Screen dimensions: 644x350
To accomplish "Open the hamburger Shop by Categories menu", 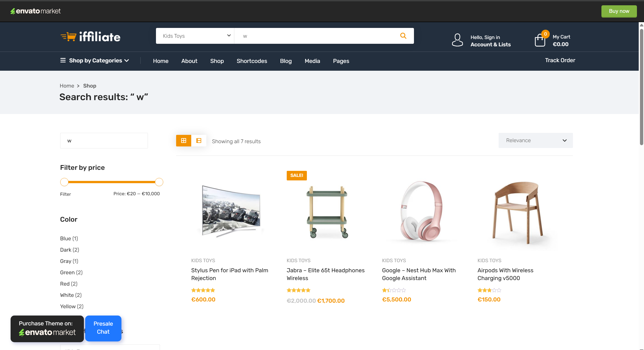I will click(x=95, y=60).
